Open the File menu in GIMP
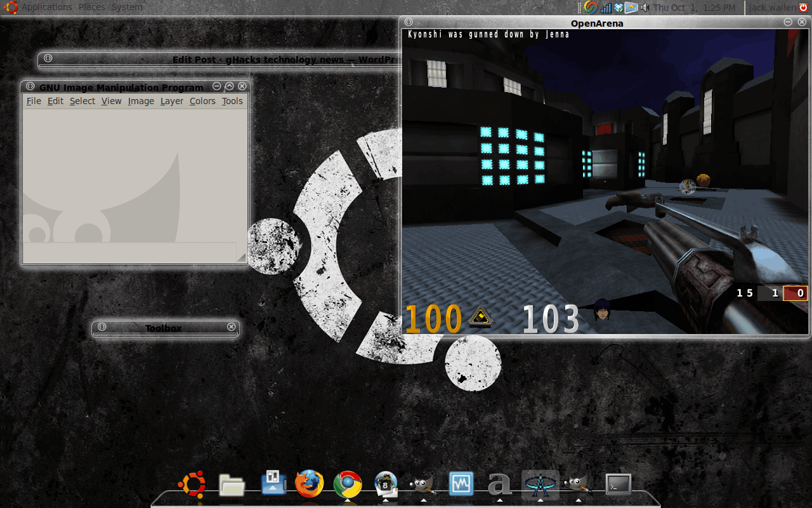 point(34,101)
